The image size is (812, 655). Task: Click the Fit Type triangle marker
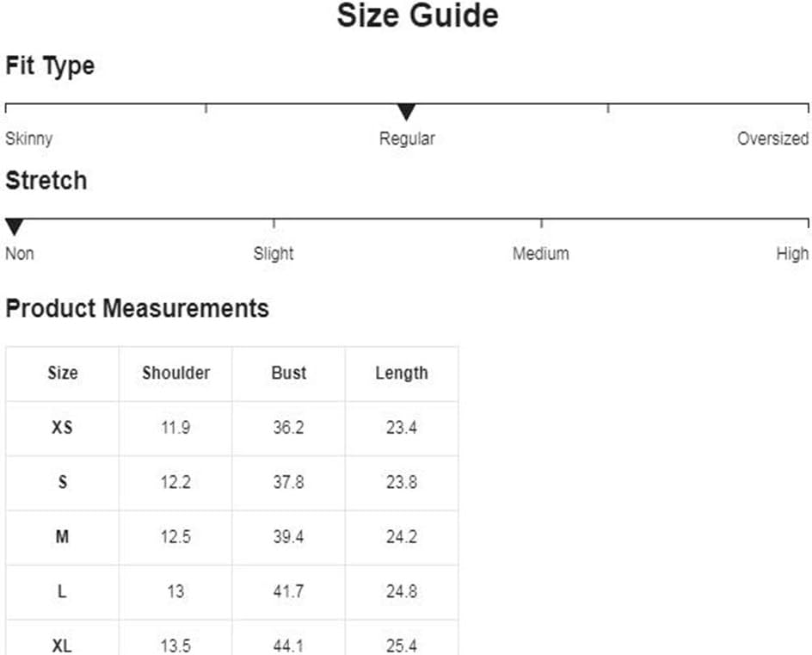click(407, 112)
